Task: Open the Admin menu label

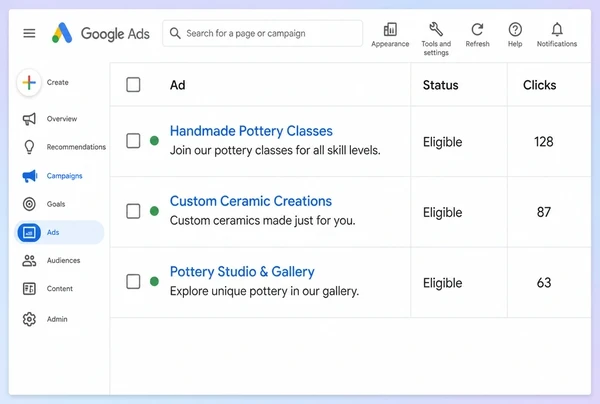Action: (57, 319)
